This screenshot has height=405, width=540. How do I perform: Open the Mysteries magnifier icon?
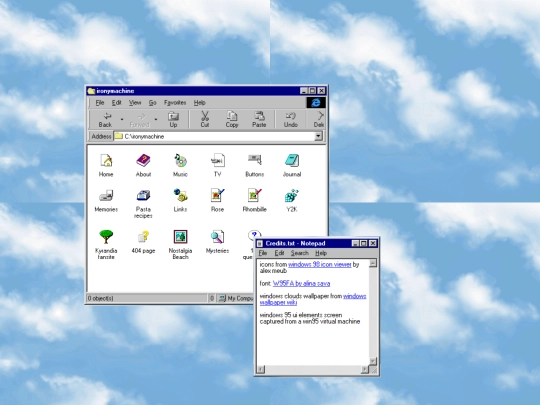[218, 242]
